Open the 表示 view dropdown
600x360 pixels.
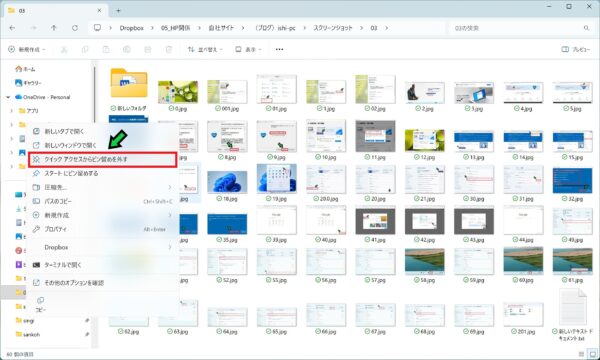[248, 49]
